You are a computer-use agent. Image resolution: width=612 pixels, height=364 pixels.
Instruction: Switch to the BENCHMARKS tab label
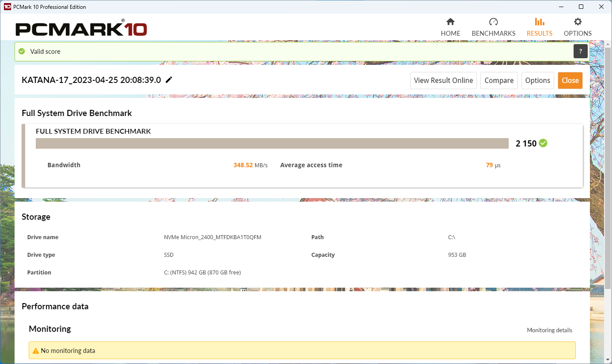click(494, 34)
